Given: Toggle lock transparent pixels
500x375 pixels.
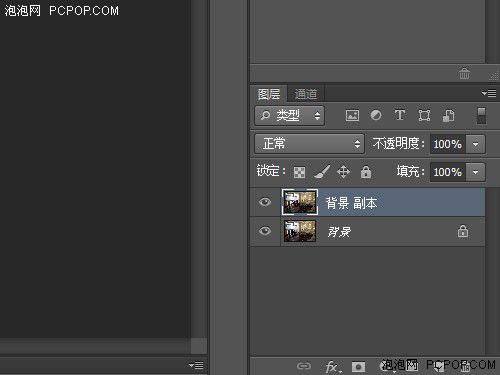Looking at the screenshot, I should (x=299, y=172).
